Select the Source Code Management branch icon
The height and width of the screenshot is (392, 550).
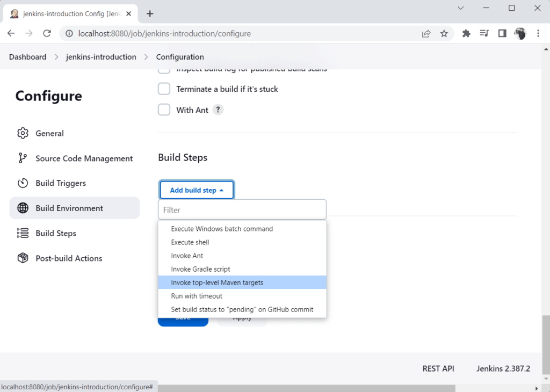pyautogui.click(x=23, y=158)
